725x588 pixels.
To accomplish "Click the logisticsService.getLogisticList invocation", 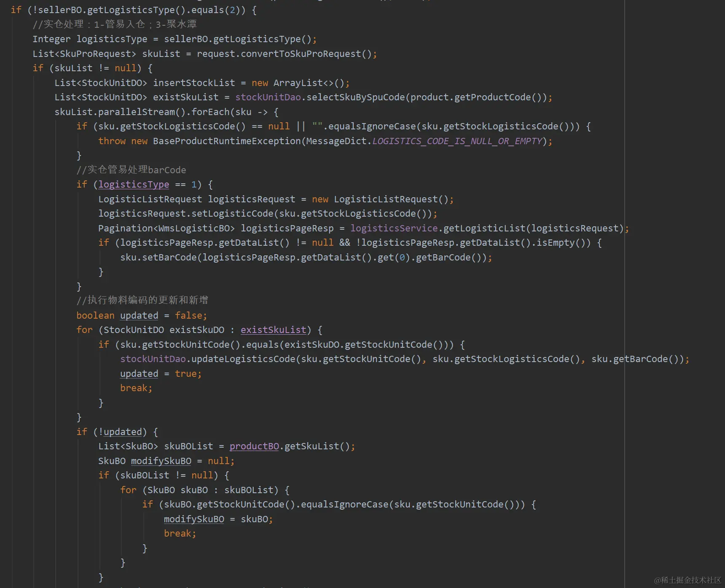I will point(489,228).
